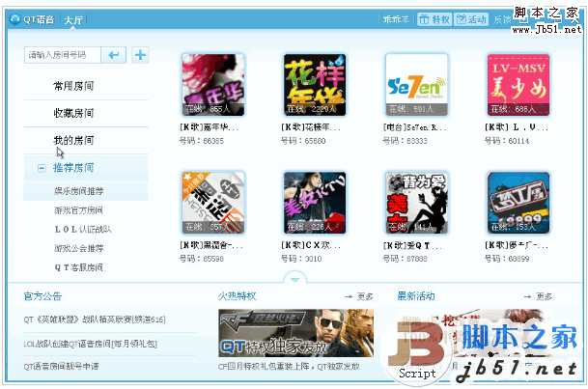Viewport: 588px width, 389px height.
Task: Open QT语音房间靓号申请 announcement
Action: click(x=61, y=367)
